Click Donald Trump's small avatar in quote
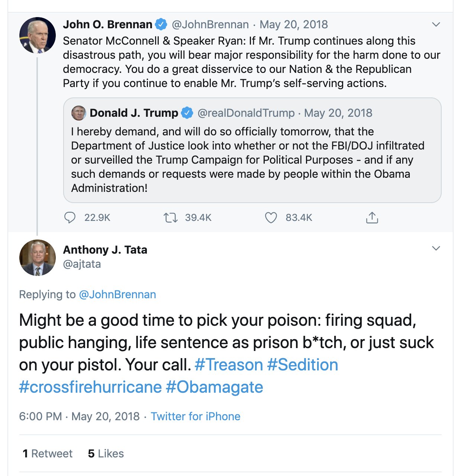The image size is (461, 476). pyautogui.click(x=78, y=113)
